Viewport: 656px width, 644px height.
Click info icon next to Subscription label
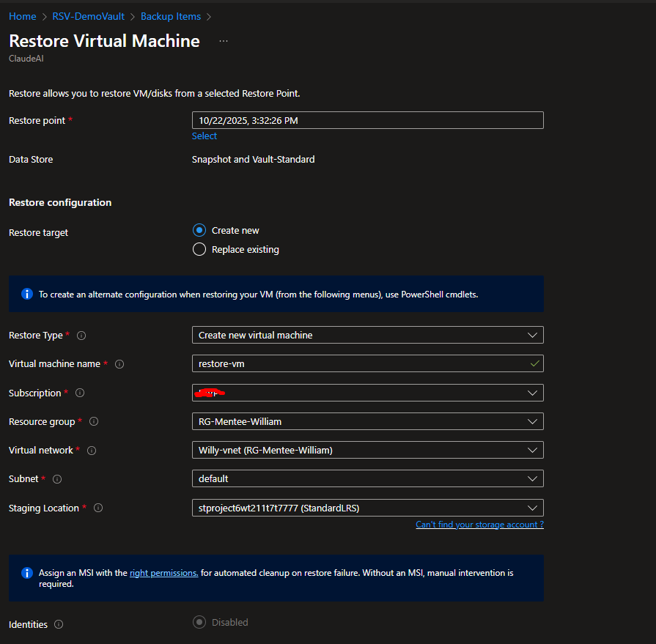click(80, 393)
